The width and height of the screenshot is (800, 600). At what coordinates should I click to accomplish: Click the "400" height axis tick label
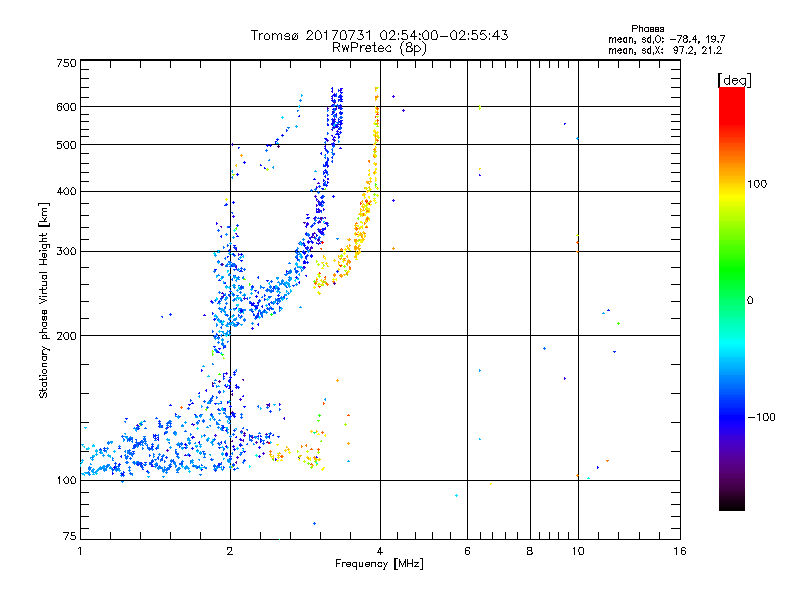coord(66,191)
